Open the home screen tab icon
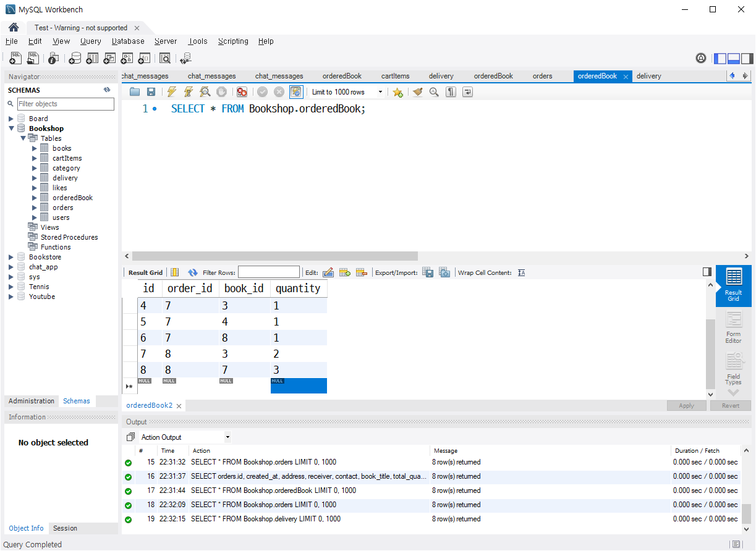Screen dimensions: 756x551 coord(13,28)
